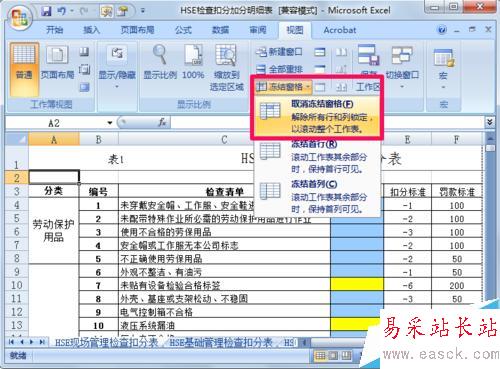The image size is (500, 369).
Task: Open the 页面布局 ribbon tab
Action: coord(137,30)
